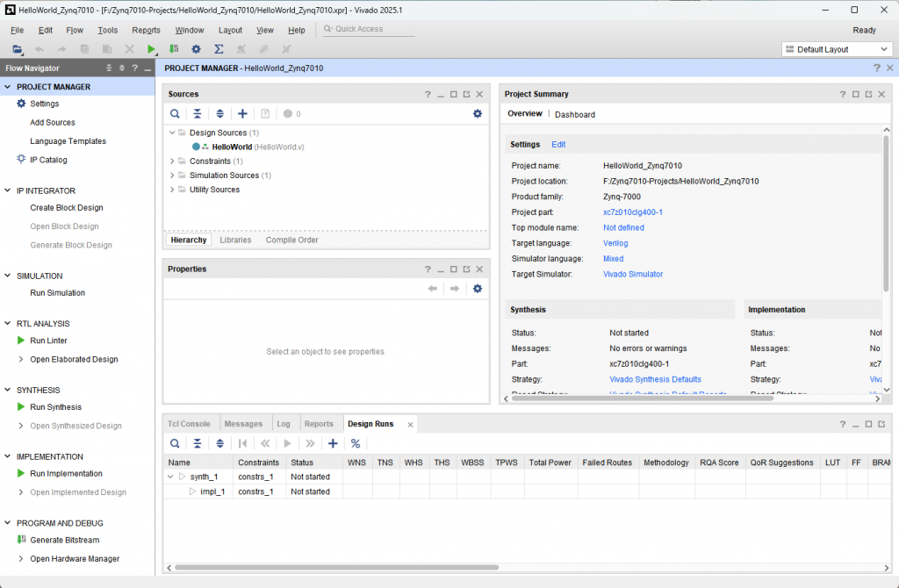
Task: Switch to the Messages tab
Action: click(243, 424)
